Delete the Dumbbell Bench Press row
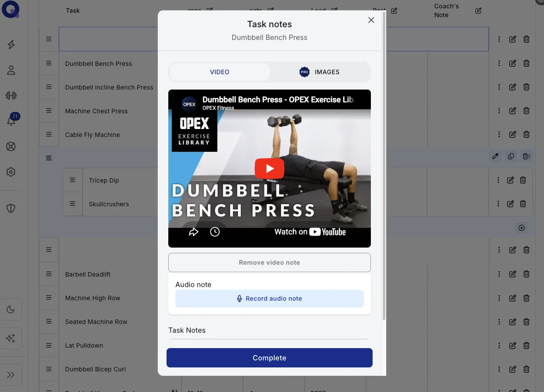 pos(526,64)
